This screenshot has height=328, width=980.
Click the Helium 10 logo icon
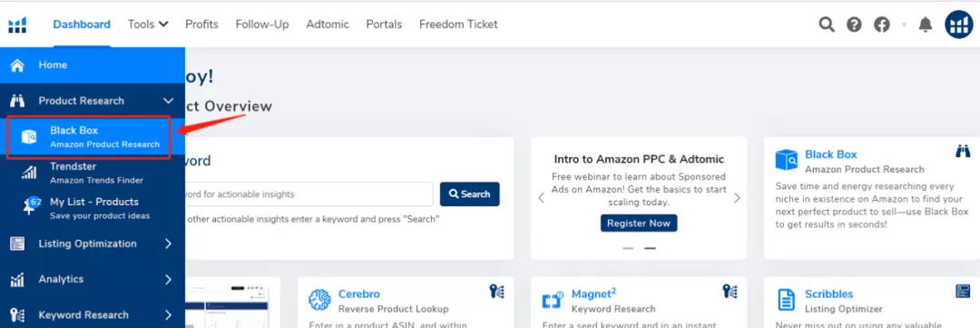(17, 25)
